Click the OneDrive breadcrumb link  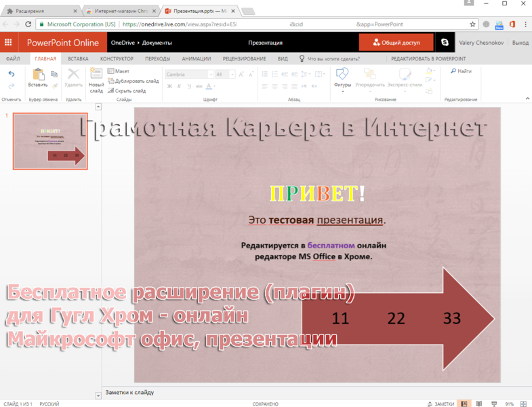123,43
